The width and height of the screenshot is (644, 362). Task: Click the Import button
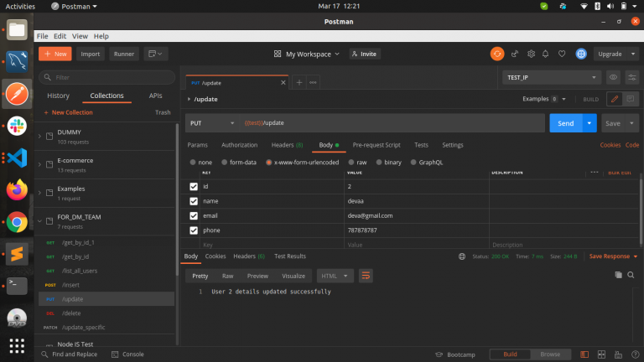click(x=91, y=54)
